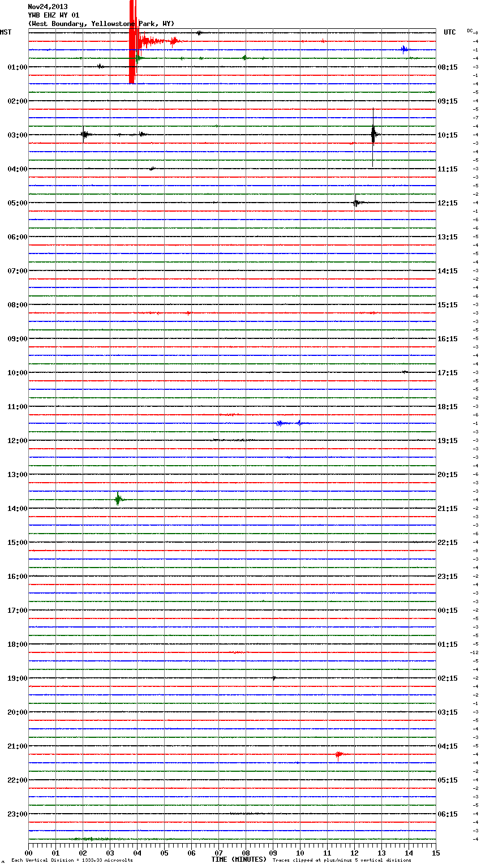The height and width of the screenshot is (868, 481).
Task: Select the 07:00 MST row label
Action: (x=18, y=270)
